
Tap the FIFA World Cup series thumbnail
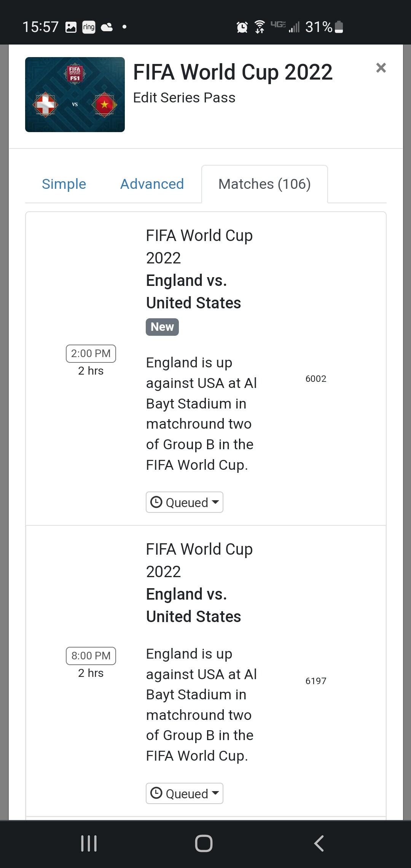pyautogui.click(x=75, y=94)
